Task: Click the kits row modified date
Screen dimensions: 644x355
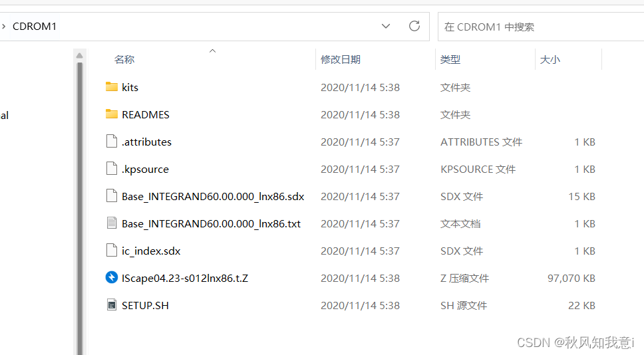Action: [x=360, y=87]
